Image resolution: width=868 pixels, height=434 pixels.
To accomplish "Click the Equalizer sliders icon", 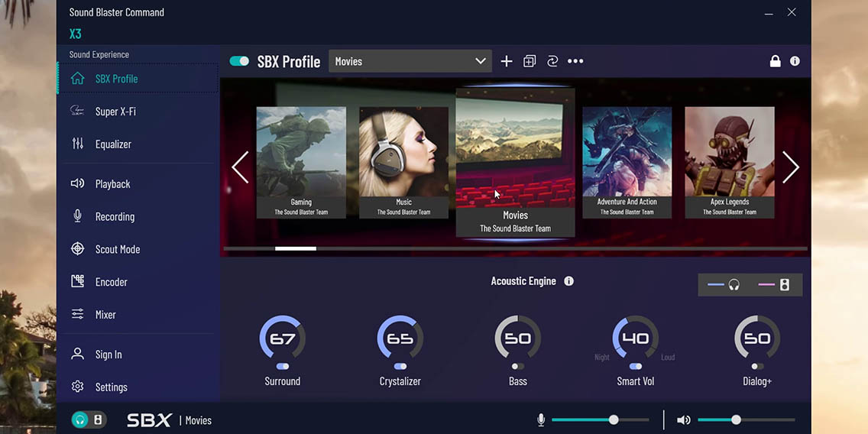I will click(77, 144).
